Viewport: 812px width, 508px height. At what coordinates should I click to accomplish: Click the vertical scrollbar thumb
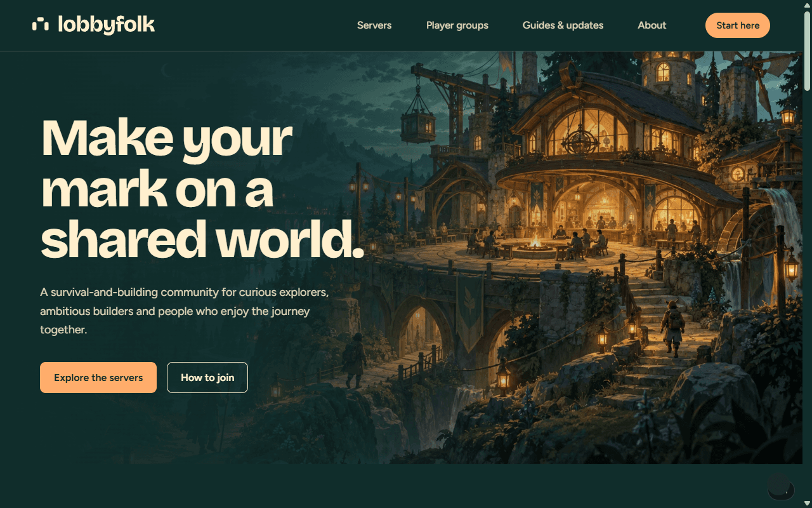click(x=807, y=51)
